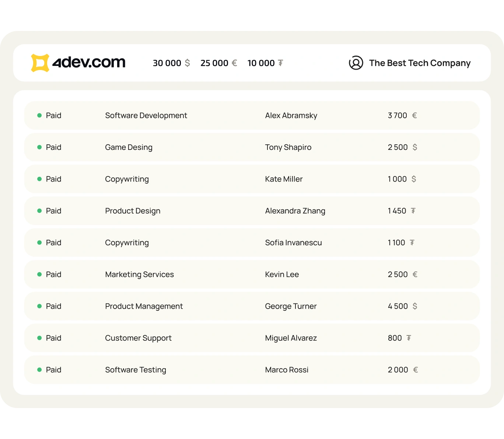Click the Paid status in Customer Support row
This screenshot has height=439, width=504.
(x=53, y=338)
